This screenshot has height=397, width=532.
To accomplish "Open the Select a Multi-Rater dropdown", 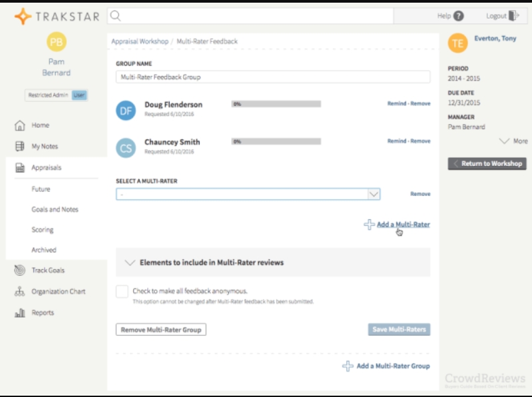I will coord(248,194).
